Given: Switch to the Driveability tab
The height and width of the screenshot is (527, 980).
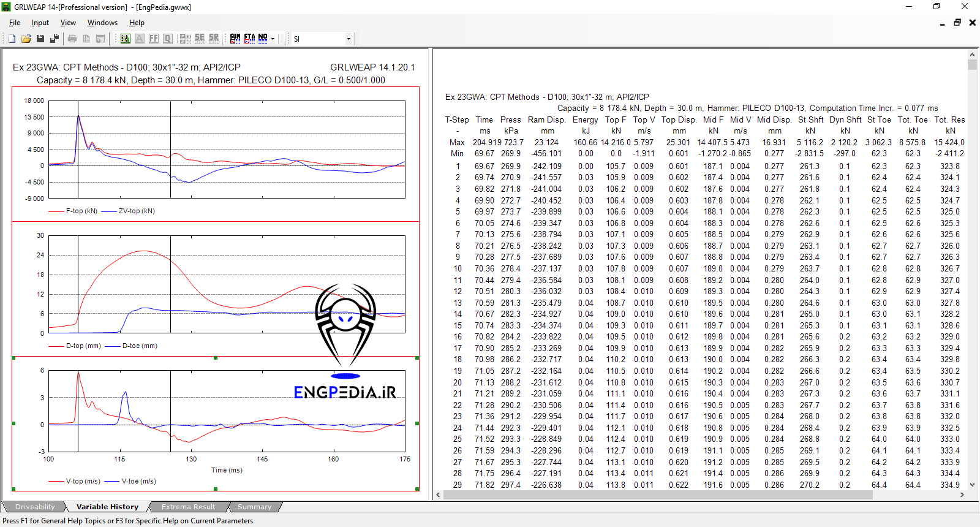Looking at the screenshot, I should click(35, 507).
